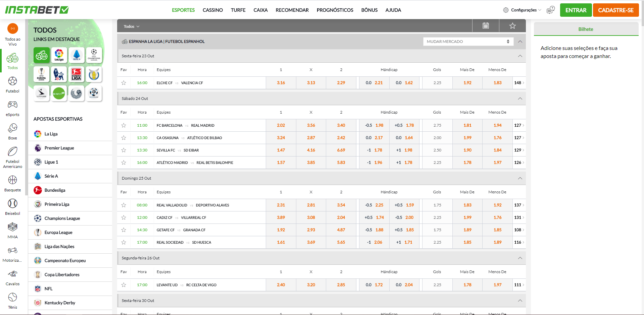Open the Todos filter dropdown
This screenshot has width=644, height=315.
(x=131, y=26)
